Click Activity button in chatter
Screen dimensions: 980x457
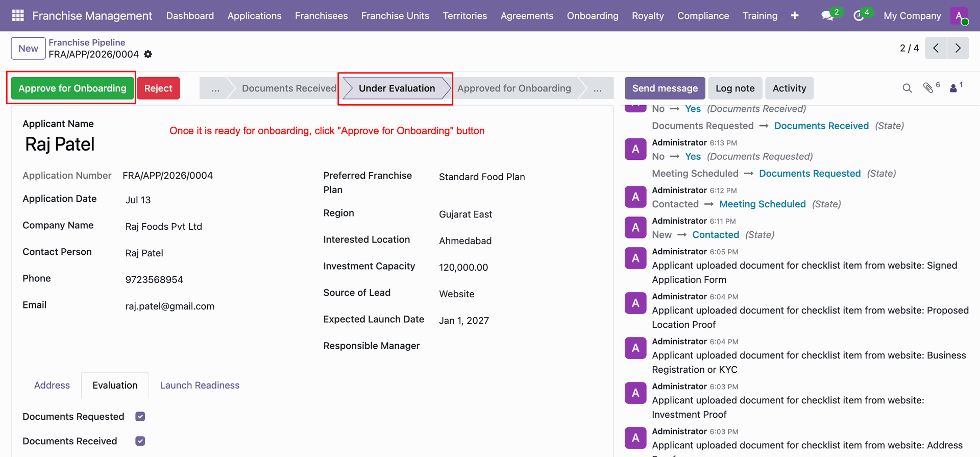(789, 88)
